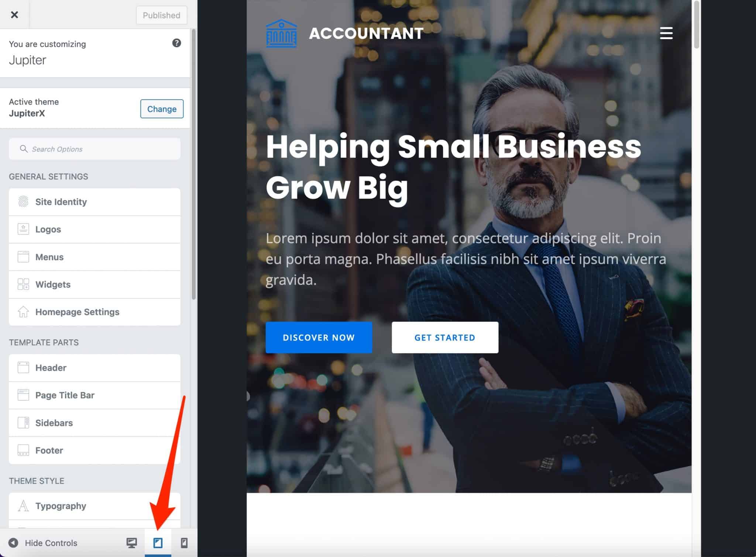Click the help question mark icon
Viewport: 756px width, 557px height.
click(x=176, y=43)
